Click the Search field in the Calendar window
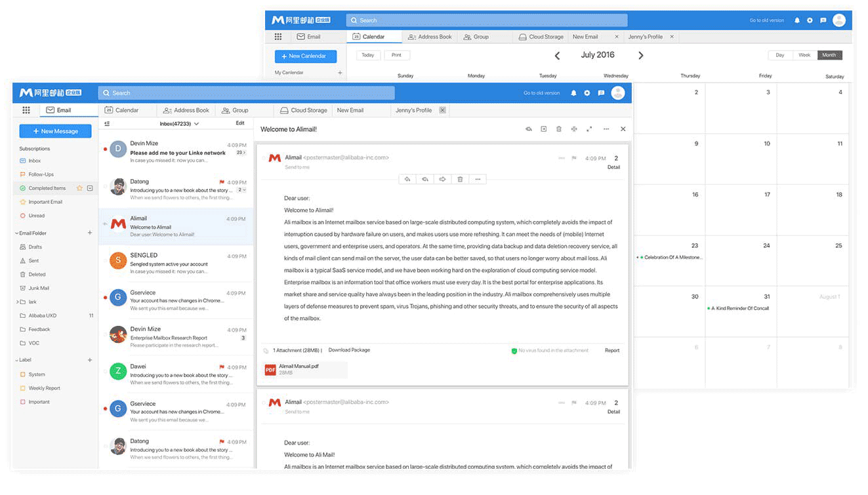868x495 pixels. [x=487, y=20]
